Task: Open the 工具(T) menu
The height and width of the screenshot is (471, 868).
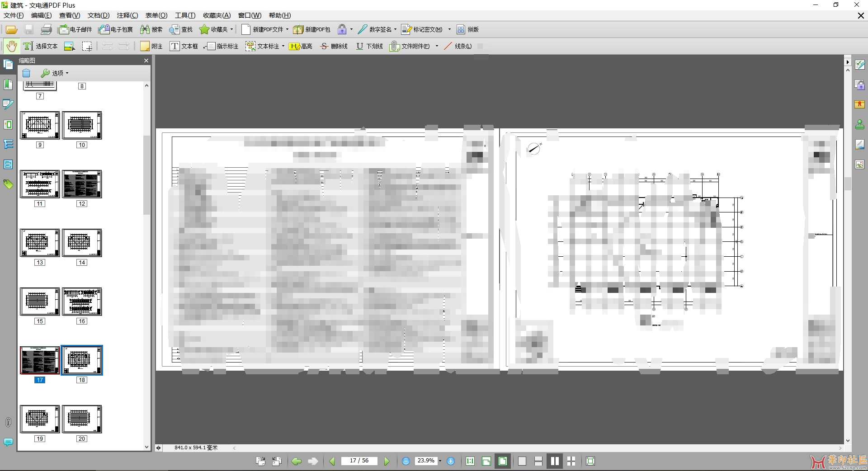Action: (x=185, y=15)
